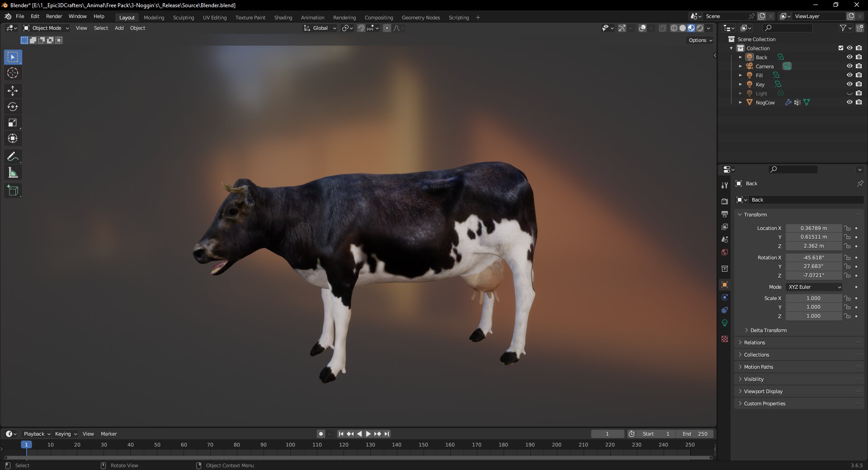Hide the NogCow object in viewport
Screen dimensions: 868x470
coord(849,103)
